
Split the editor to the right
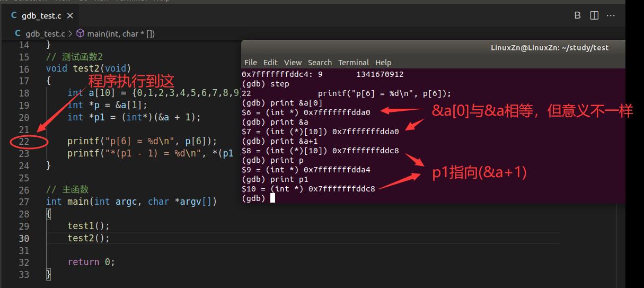click(594, 15)
